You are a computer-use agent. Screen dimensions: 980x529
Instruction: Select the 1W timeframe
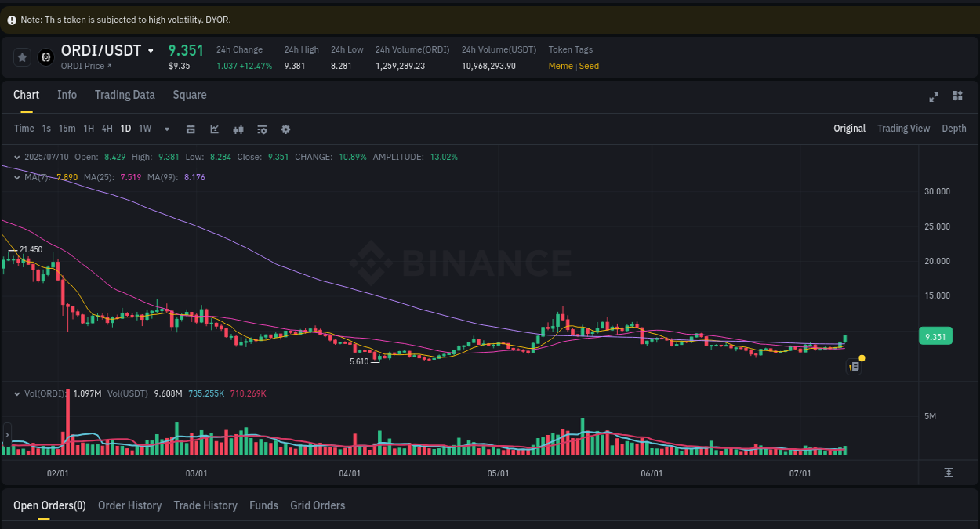[144, 129]
